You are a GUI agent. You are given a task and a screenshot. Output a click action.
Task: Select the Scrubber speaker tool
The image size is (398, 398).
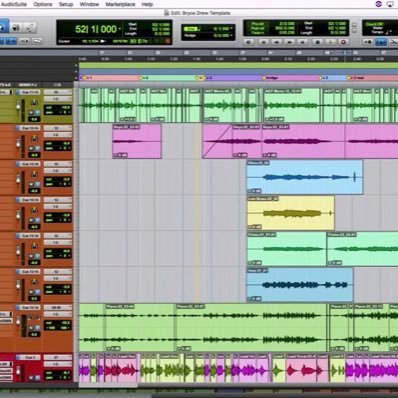click(16, 27)
